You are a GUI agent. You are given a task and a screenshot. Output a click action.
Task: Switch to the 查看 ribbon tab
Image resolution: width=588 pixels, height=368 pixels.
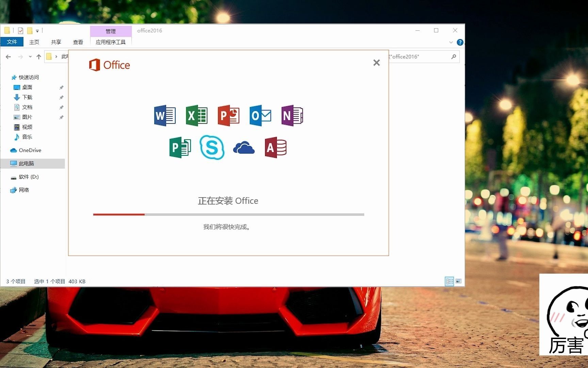[78, 42]
